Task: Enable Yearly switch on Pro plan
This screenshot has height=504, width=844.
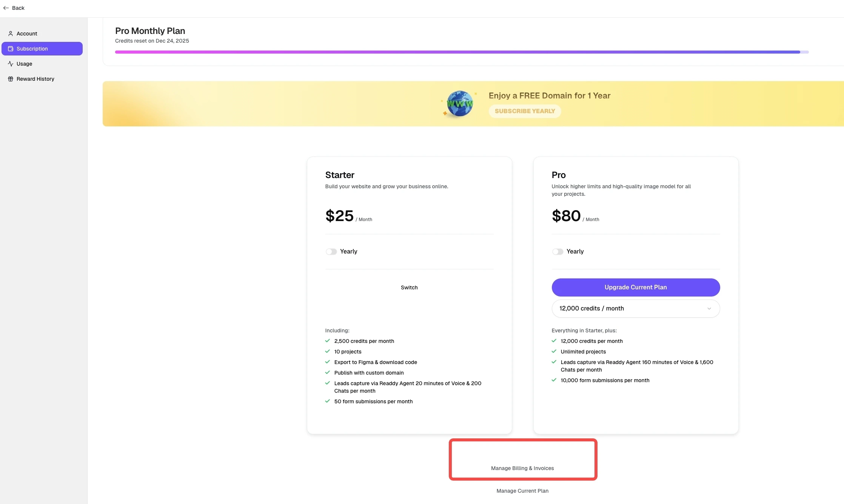Action: tap(558, 252)
